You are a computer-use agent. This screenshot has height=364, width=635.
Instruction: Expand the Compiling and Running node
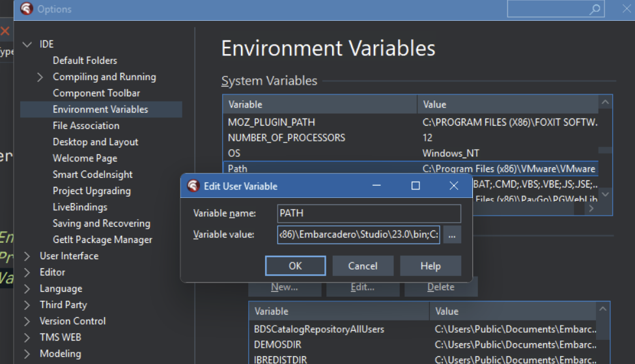pos(40,77)
